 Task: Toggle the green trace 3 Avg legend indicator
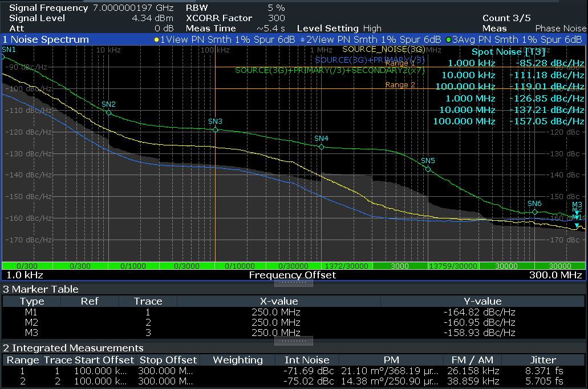coord(449,39)
